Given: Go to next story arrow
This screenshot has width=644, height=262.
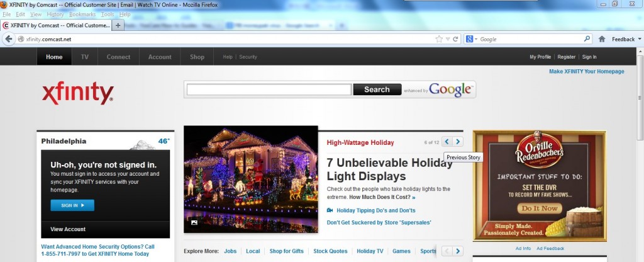Looking at the screenshot, I should (x=458, y=142).
